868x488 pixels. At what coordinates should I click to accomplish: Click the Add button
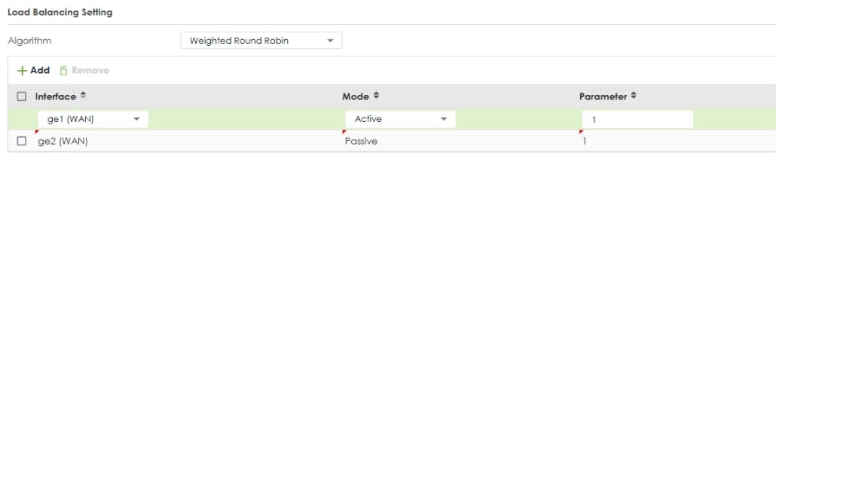pos(33,70)
